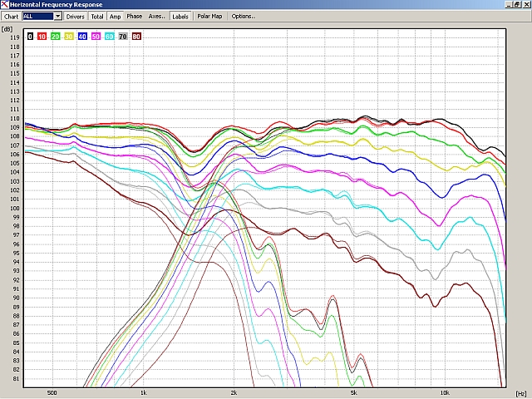Screen dimensions: 532x399
Task: Click the Phase toolbar button
Action: (x=135, y=17)
